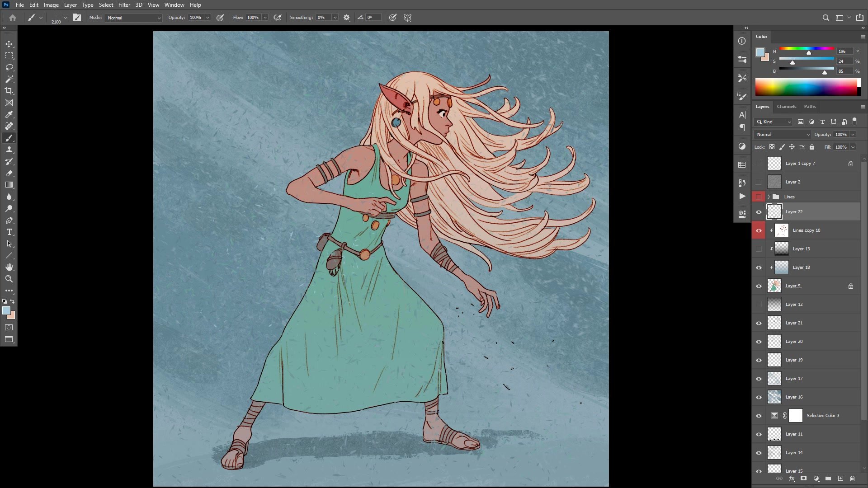Show Layer 13 by clicking visibility box
Screen dimensions: 868x488
pos(759,249)
